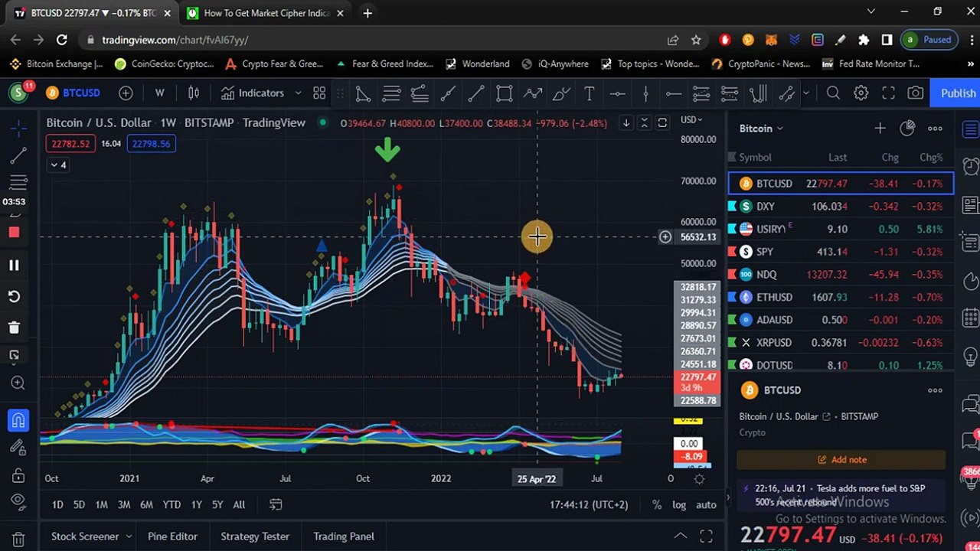Bookmark this page with the star icon
Screen dimensions: 980x551
(x=696, y=40)
